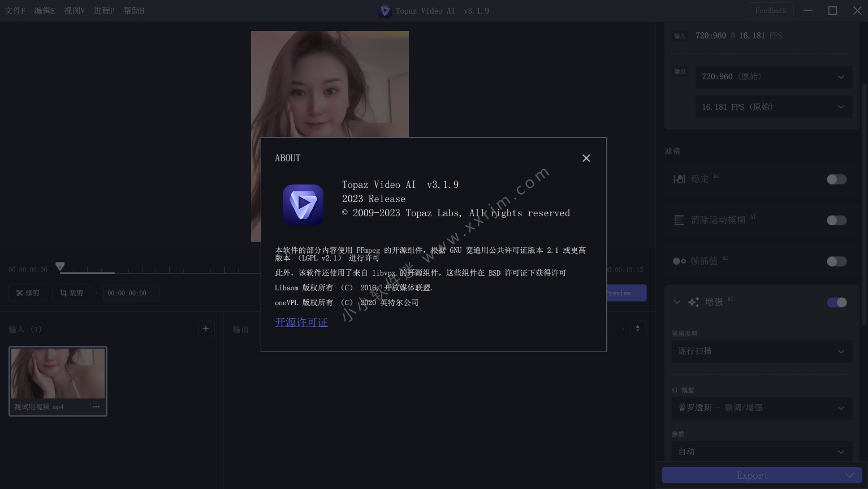Close the ABOUT dialog
Viewport: 868px width, 489px height.
586,158
